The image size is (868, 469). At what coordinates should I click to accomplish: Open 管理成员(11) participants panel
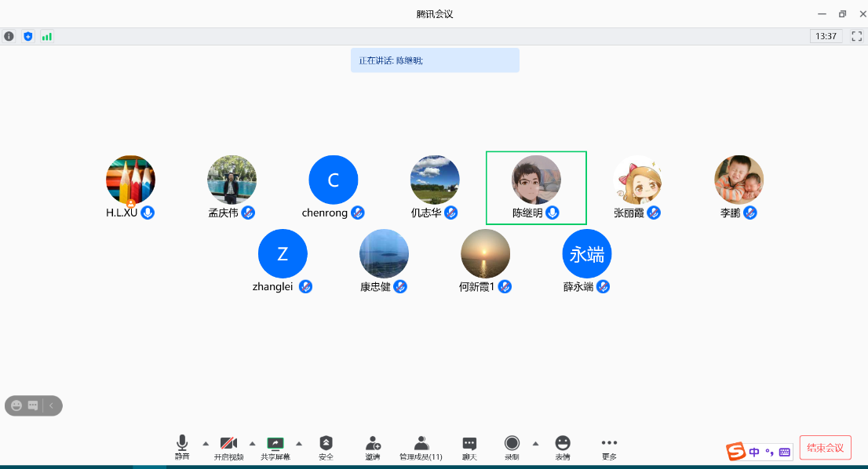click(421, 448)
